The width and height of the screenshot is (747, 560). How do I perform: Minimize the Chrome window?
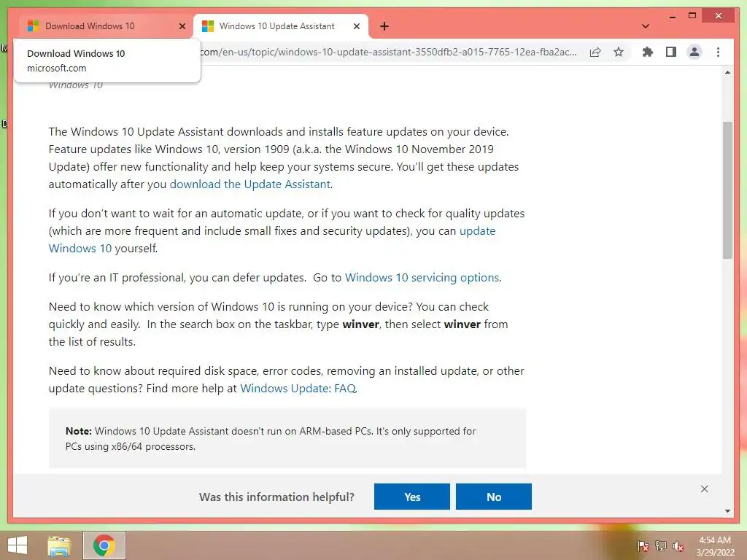(x=672, y=16)
